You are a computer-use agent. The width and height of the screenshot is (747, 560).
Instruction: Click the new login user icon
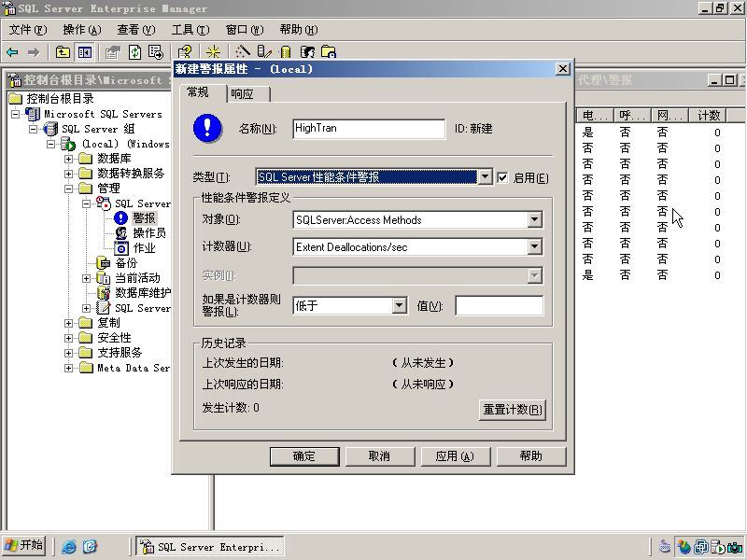[308, 52]
